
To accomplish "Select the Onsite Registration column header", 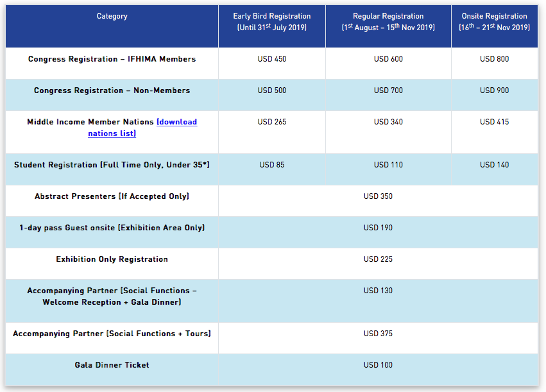I will [x=494, y=21].
